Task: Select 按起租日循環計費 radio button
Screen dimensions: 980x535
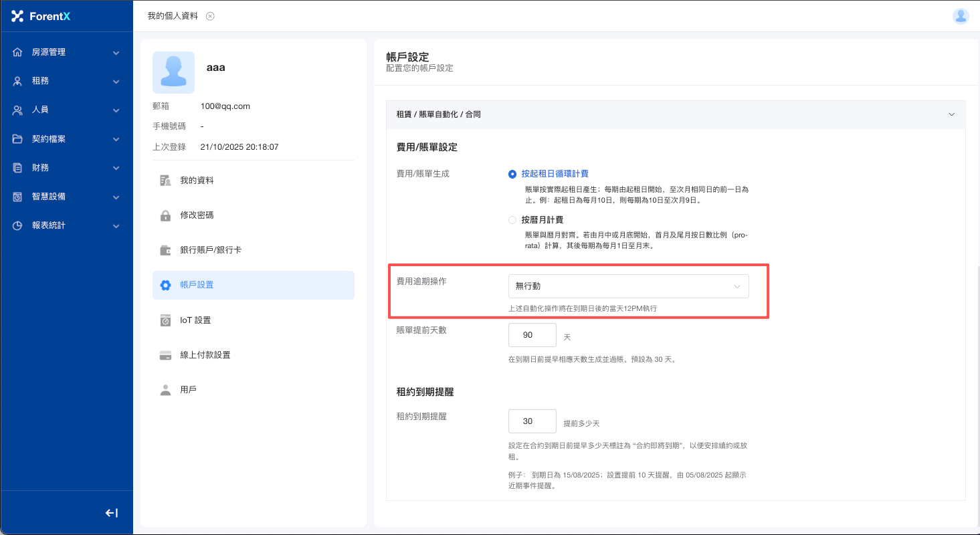Action: click(x=512, y=174)
